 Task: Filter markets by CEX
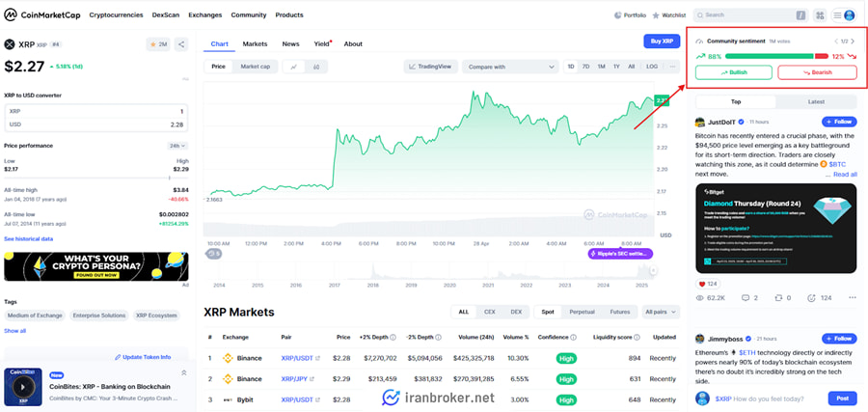[x=490, y=312]
